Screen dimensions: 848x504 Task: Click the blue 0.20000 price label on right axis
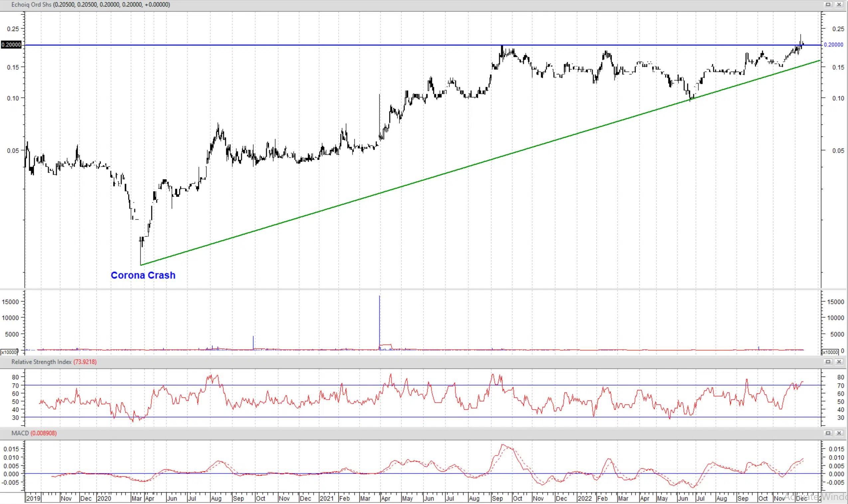coord(833,45)
